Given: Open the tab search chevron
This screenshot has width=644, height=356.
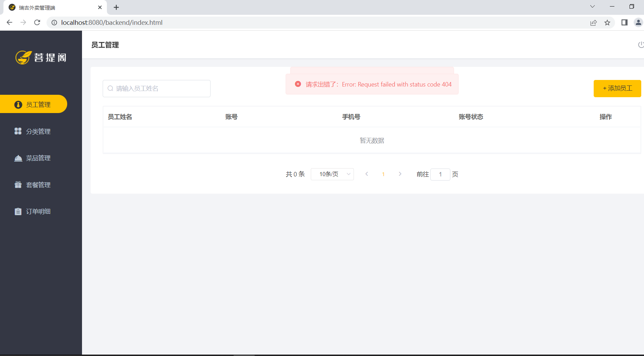Looking at the screenshot, I should (592, 7).
